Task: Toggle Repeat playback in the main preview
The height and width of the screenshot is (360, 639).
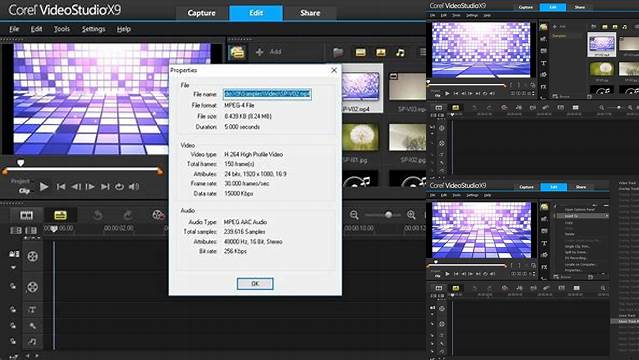Action: (x=119, y=187)
